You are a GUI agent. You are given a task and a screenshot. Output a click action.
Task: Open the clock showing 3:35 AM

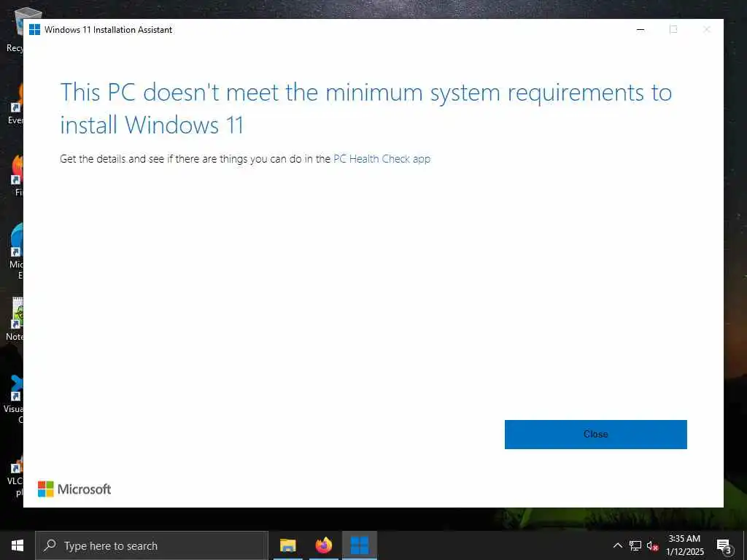tap(684, 545)
